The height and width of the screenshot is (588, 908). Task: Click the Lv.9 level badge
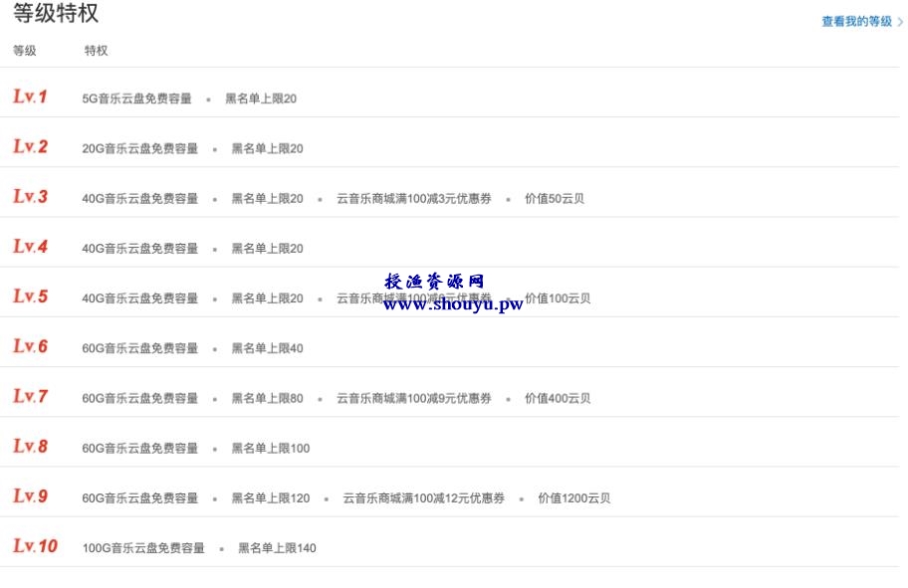point(30,496)
